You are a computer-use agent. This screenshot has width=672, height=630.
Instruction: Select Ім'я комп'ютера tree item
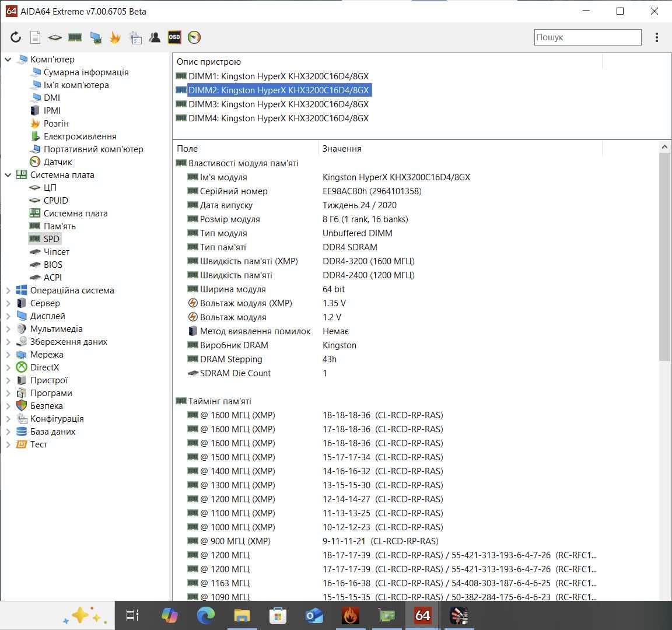(x=76, y=85)
